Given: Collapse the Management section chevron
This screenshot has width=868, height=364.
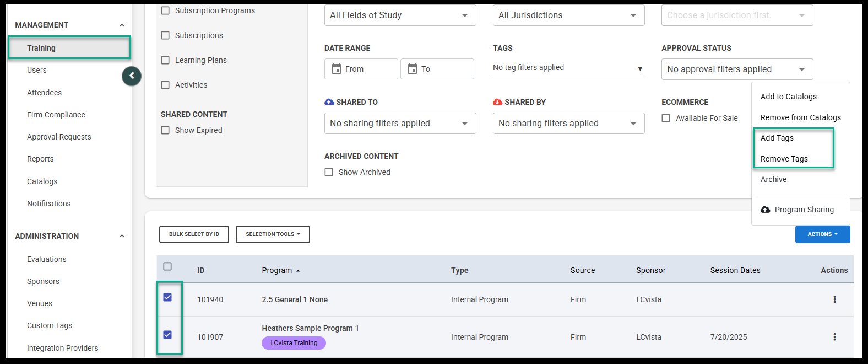Looking at the screenshot, I should 122,25.
